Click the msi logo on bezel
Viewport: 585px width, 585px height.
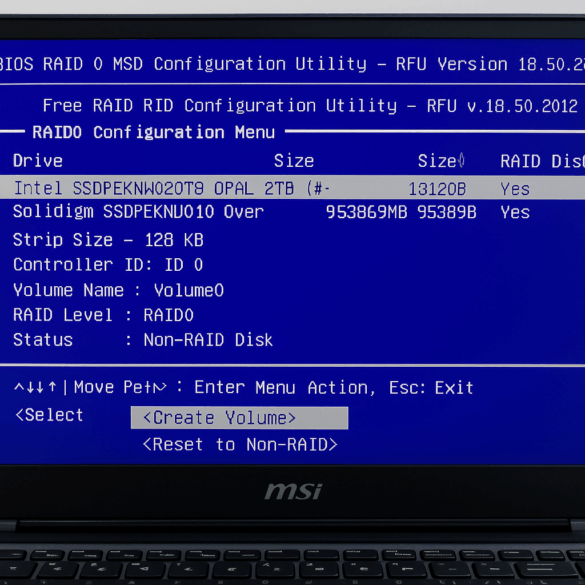click(293, 491)
